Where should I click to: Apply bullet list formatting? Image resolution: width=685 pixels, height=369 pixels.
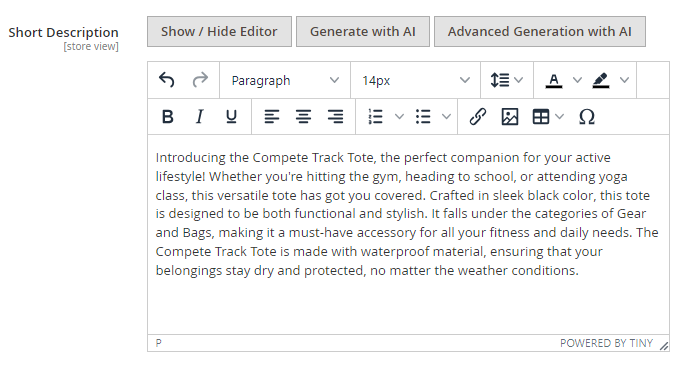[x=422, y=117]
